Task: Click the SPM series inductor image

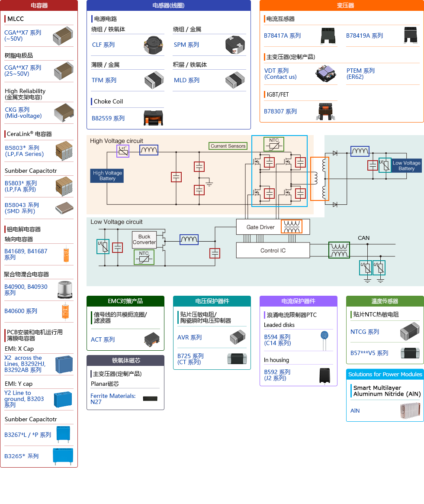Action: pos(235,45)
